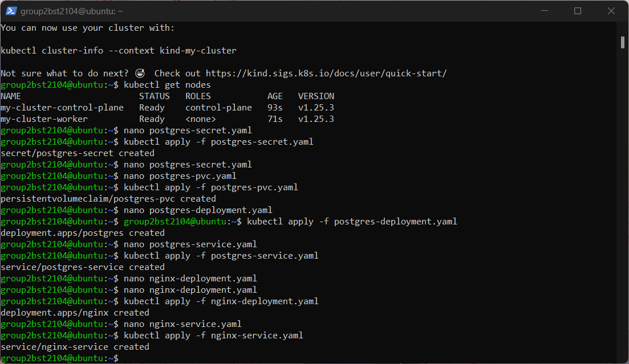Screen dimensions: 629x364
Task: Click 'kubectl cluster-info --context kind-my-cluster' line
Action: pyautogui.click(x=119, y=51)
